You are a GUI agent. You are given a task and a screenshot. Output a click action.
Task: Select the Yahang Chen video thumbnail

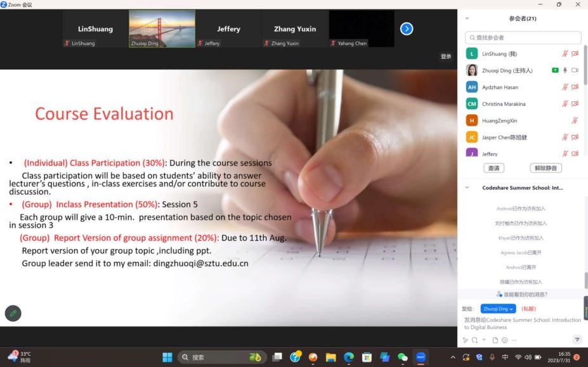click(x=362, y=29)
